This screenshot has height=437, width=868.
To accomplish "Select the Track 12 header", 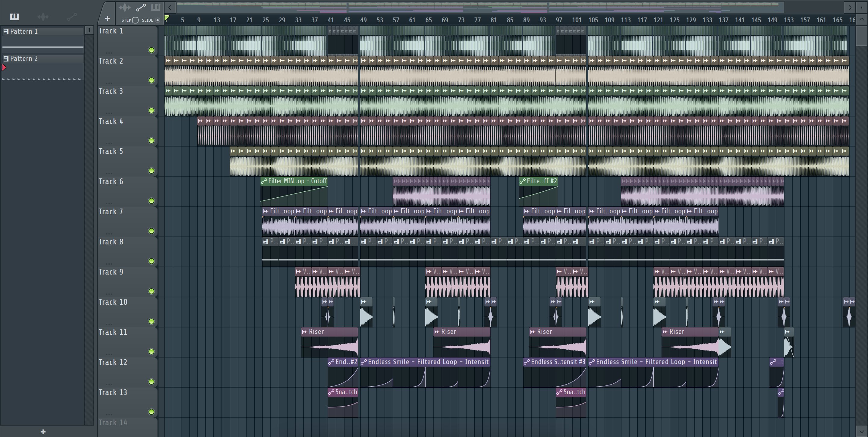I will pos(127,372).
